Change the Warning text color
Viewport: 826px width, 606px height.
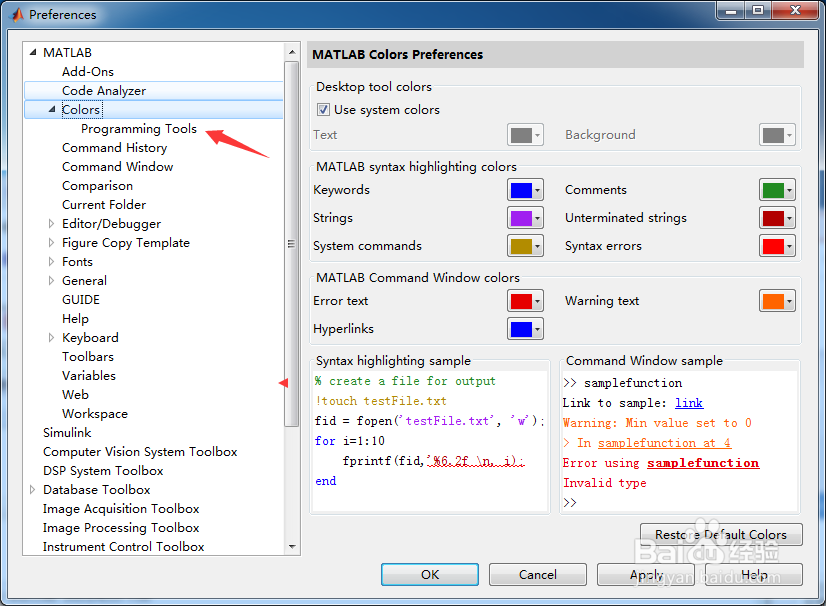pos(777,301)
